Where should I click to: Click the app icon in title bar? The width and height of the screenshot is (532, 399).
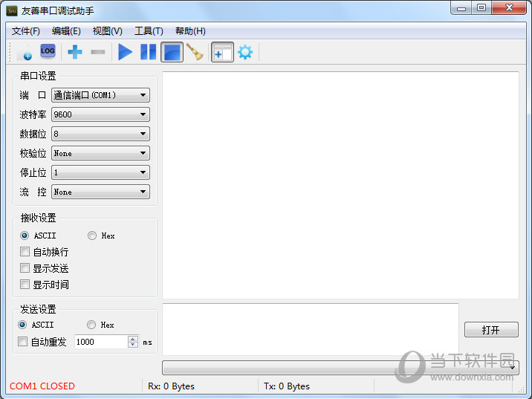[12, 11]
